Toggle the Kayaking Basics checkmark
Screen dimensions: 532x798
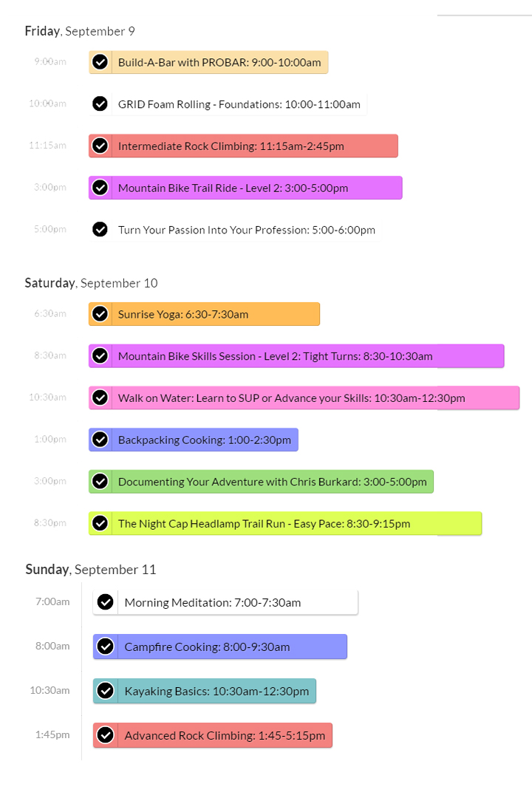(106, 691)
